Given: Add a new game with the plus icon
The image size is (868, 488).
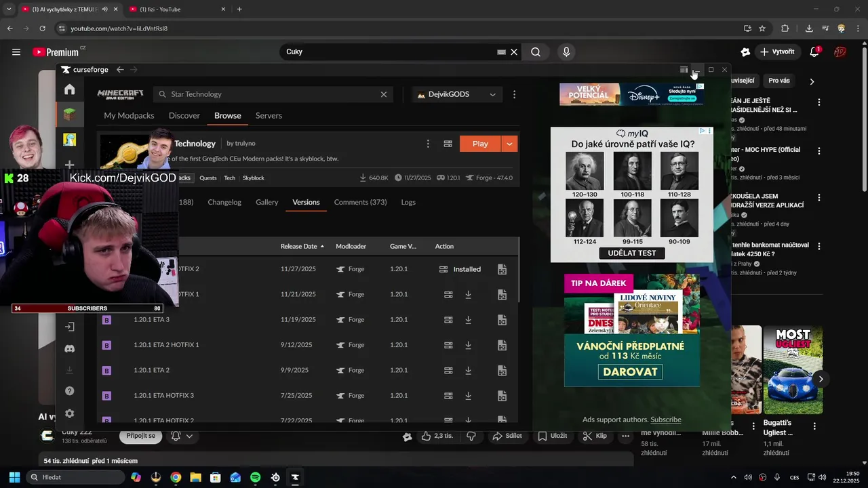Looking at the screenshot, I should click(x=69, y=165).
